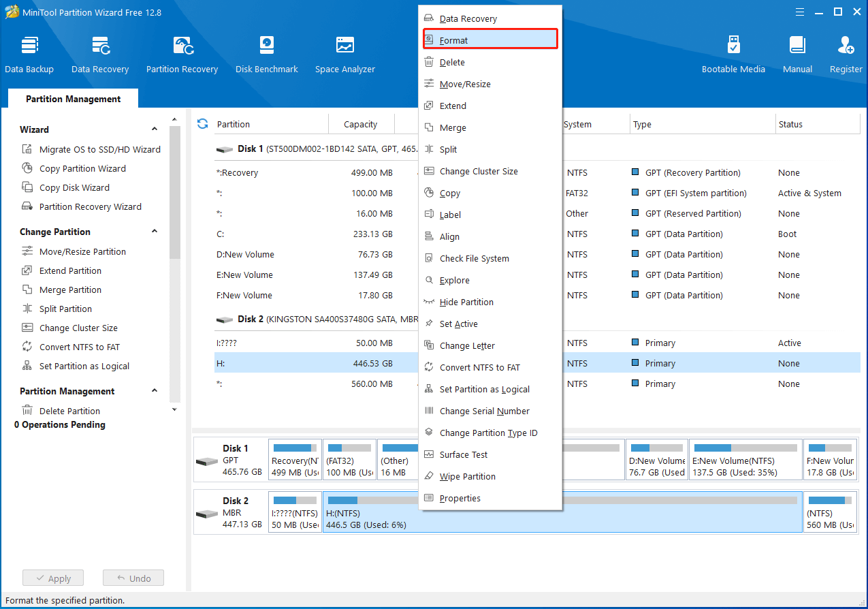Open the Manual
This screenshot has height=609, width=868.
tap(797, 55)
